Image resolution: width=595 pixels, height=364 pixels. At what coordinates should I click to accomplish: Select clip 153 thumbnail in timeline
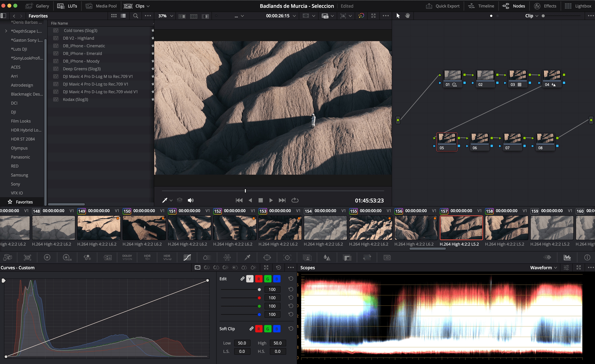coord(280,228)
